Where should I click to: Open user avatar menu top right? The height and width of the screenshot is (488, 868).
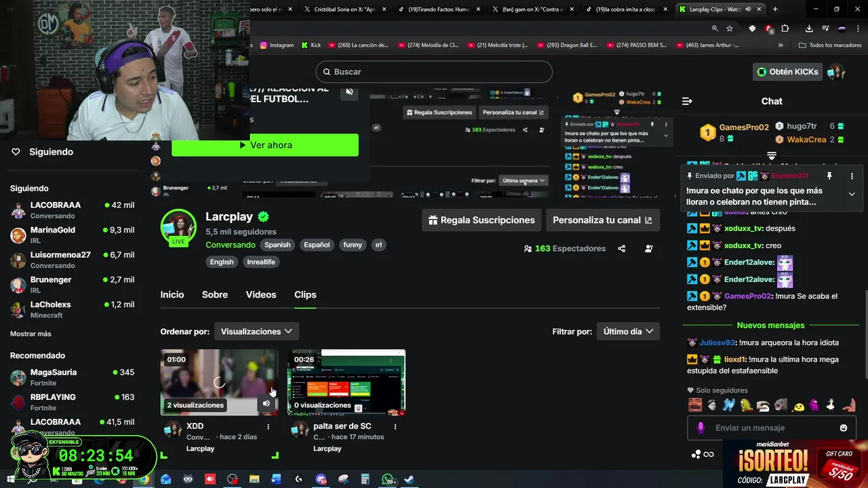click(837, 72)
